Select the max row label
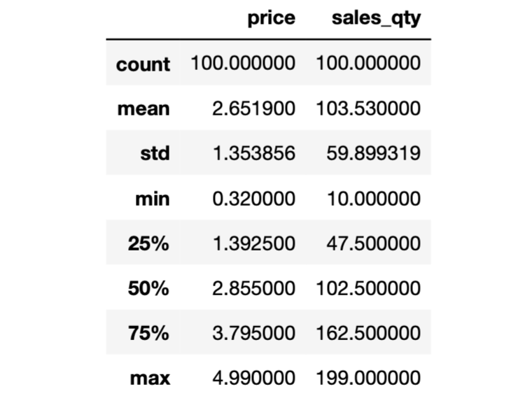The image size is (532, 403). [x=150, y=378]
